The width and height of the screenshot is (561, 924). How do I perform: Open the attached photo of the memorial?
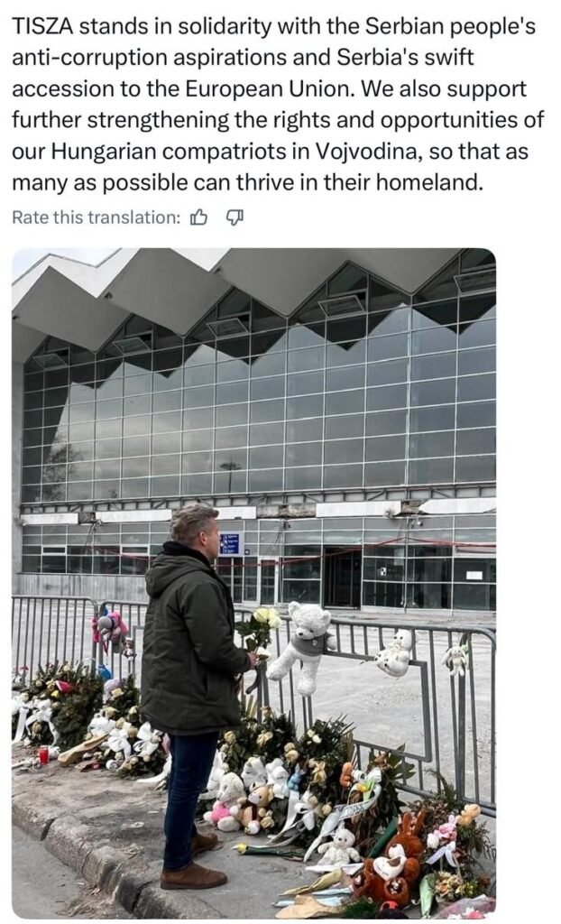[253, 583]
